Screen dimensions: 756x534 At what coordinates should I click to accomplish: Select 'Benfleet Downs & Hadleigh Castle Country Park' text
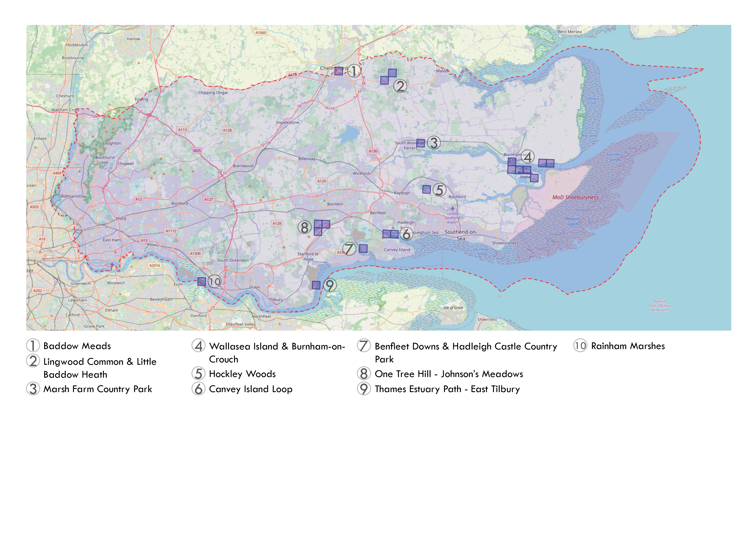(x=466, y=353)
